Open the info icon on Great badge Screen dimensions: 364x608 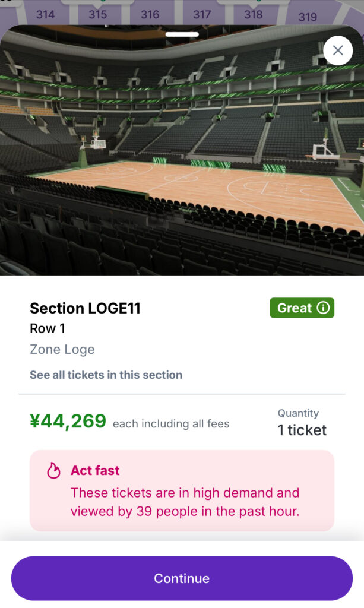tap(323, 308)
